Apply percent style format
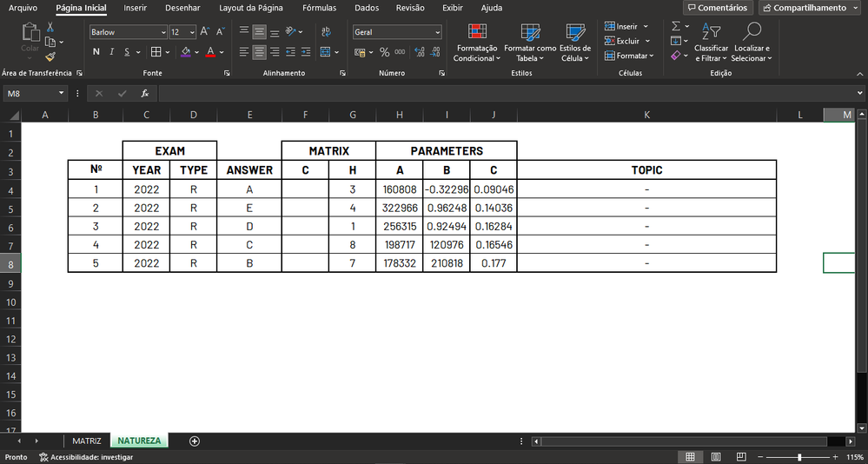 click(x=385, y=52)
